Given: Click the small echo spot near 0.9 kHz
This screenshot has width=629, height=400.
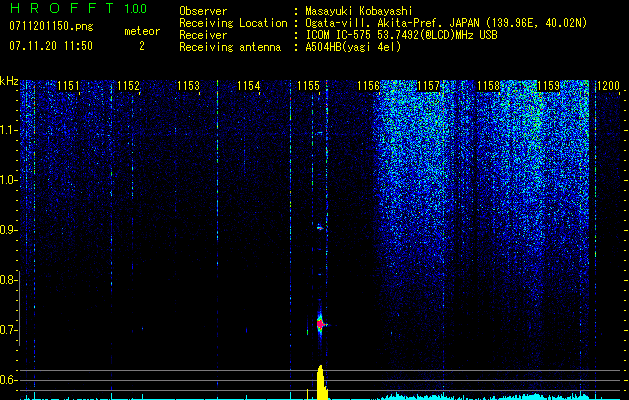Looking at the screenshot, I should pos(320,228).
